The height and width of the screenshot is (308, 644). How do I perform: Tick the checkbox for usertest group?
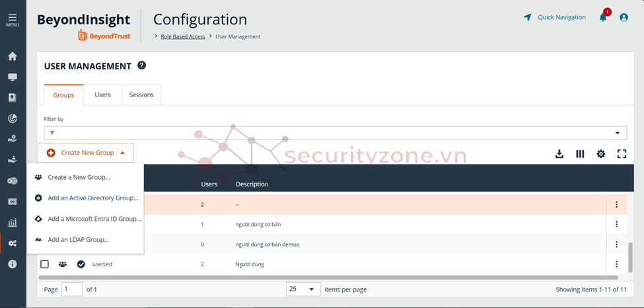tap(45, 264)
